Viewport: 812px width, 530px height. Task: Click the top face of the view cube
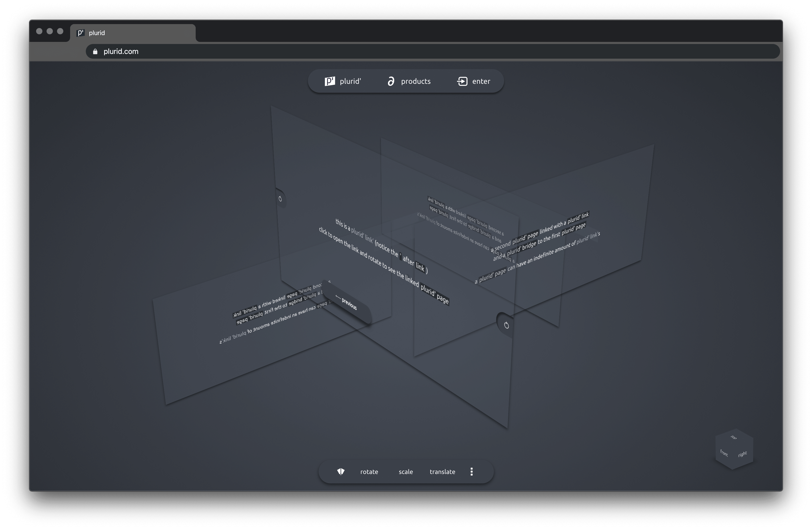point(734,438)
